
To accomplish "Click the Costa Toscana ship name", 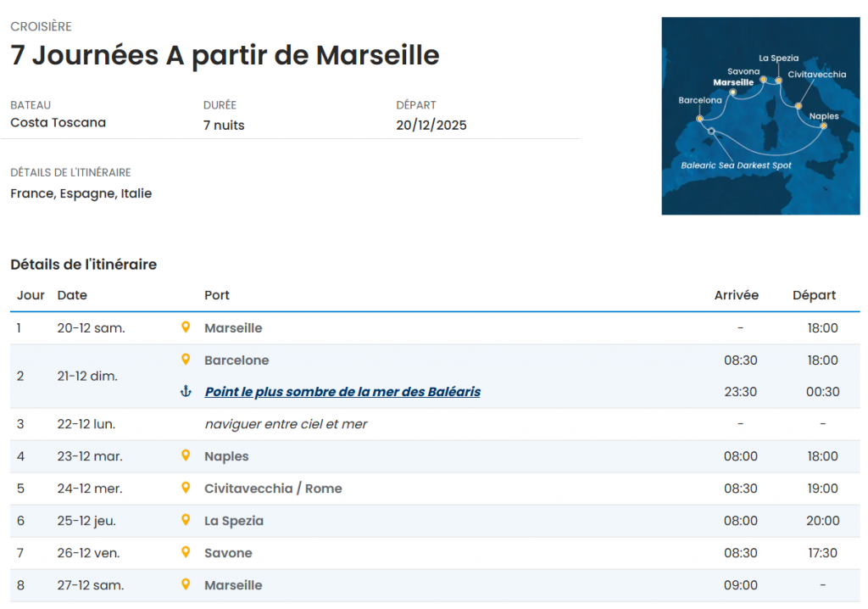I will pyautogui.click(x=58, y=122).
